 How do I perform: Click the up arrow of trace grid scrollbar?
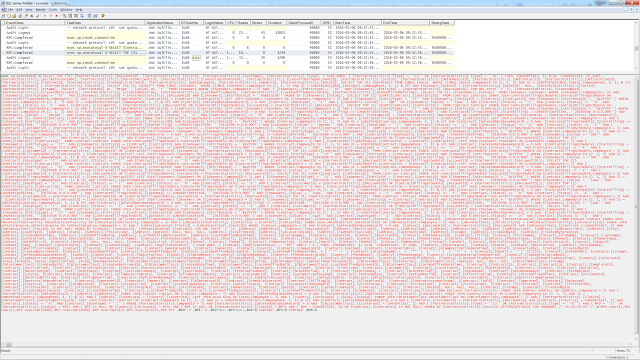tap(636, 22)
